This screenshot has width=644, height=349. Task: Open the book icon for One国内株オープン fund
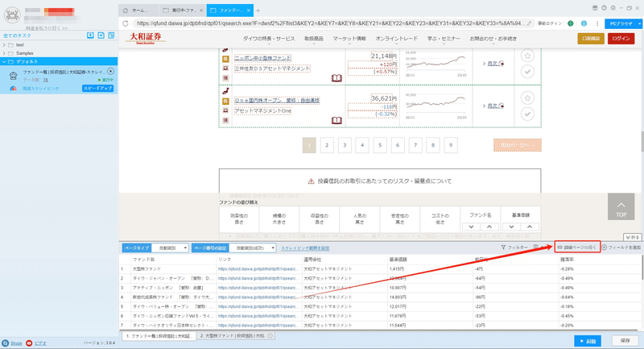(336, 120)
